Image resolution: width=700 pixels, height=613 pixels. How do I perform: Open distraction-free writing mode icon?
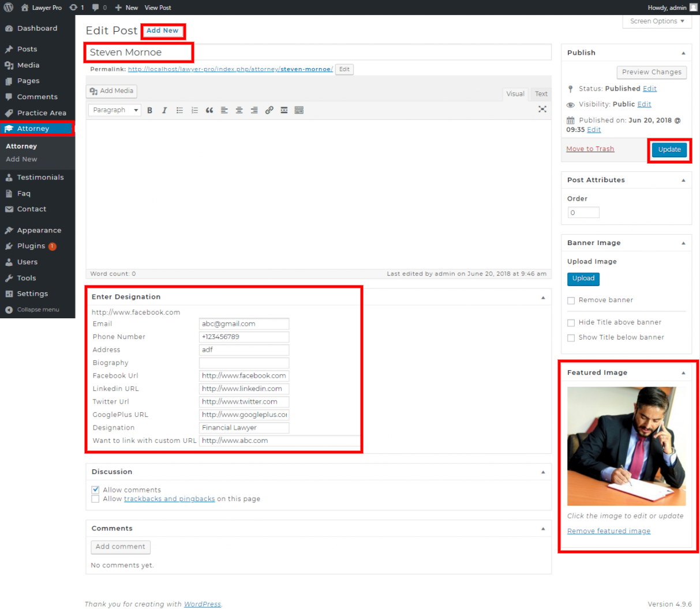[x=542, y=109]
